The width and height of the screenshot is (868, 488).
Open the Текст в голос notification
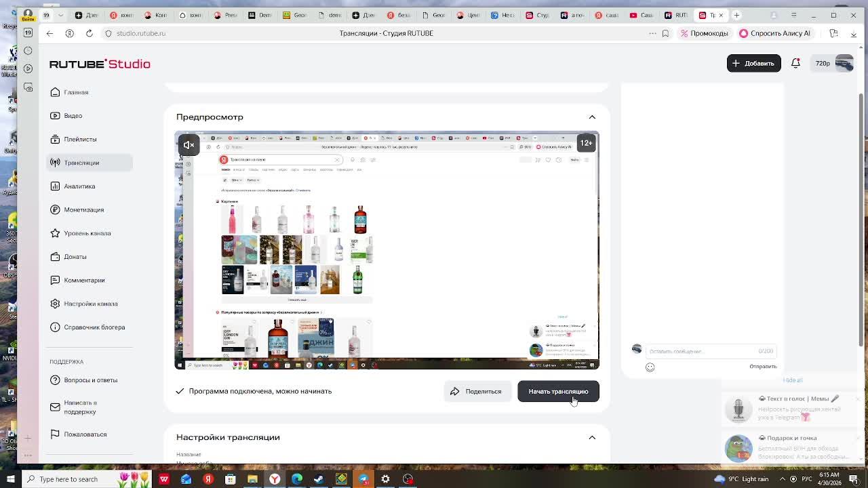(x=791, y=409)
